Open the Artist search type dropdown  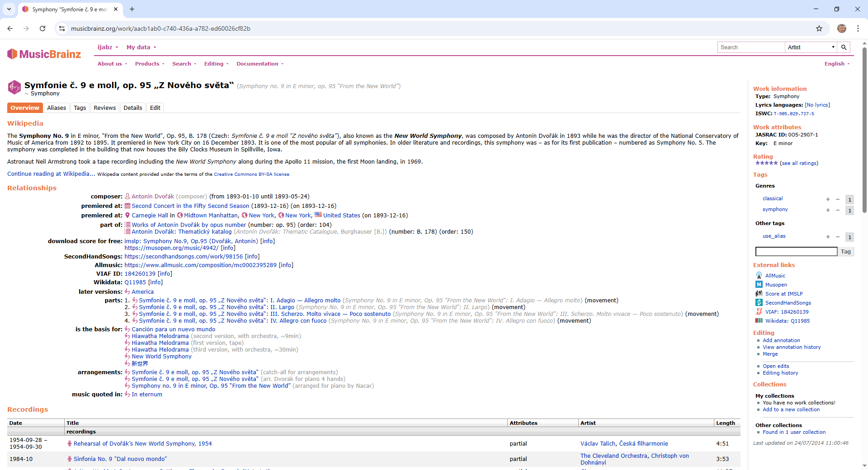tap(811, 47)
